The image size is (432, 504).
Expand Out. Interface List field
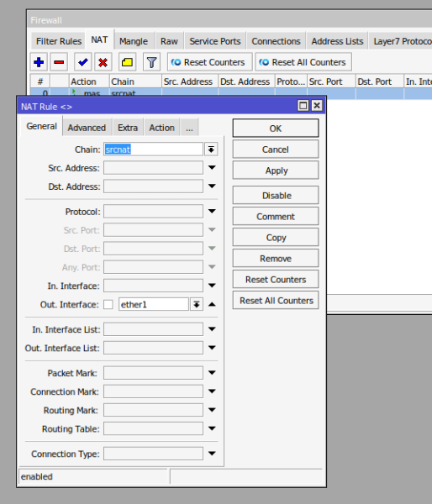[x=212, y=348]
